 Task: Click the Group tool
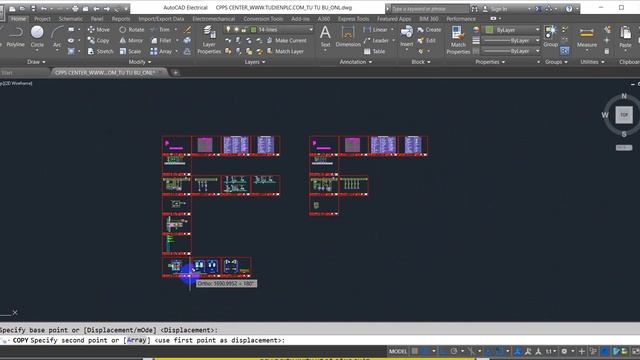point(551,36)
